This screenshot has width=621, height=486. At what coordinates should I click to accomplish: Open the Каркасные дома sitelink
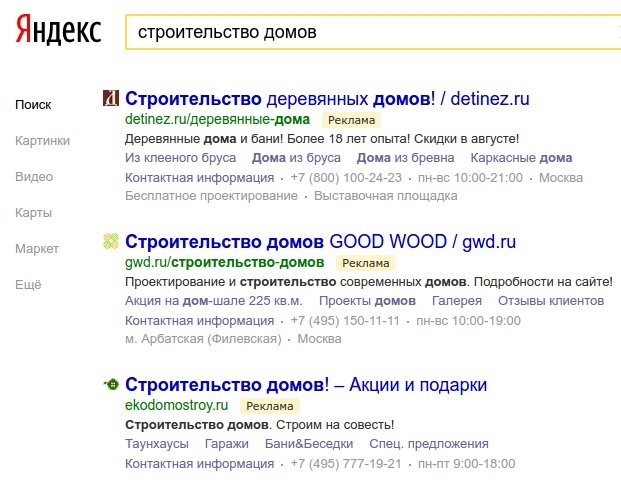pyautogui.click(x=521, y=158)
